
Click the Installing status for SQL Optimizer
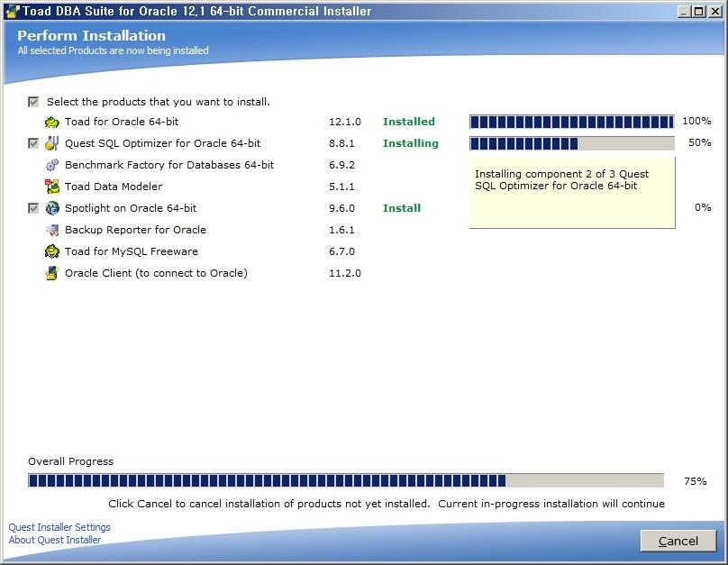410,143
